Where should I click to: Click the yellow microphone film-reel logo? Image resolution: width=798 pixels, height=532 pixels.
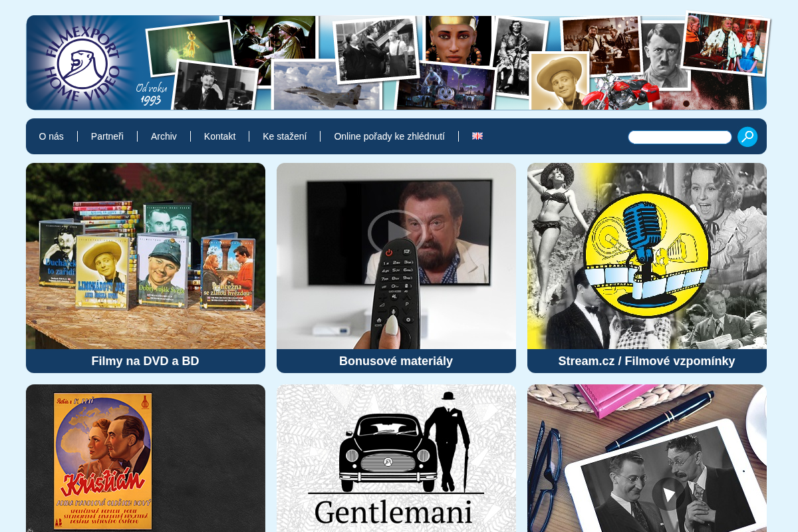click(647, 255)
